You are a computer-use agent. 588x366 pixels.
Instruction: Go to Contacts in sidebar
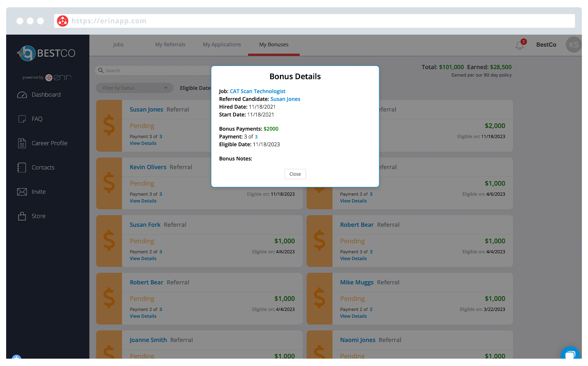pos(36,168)
